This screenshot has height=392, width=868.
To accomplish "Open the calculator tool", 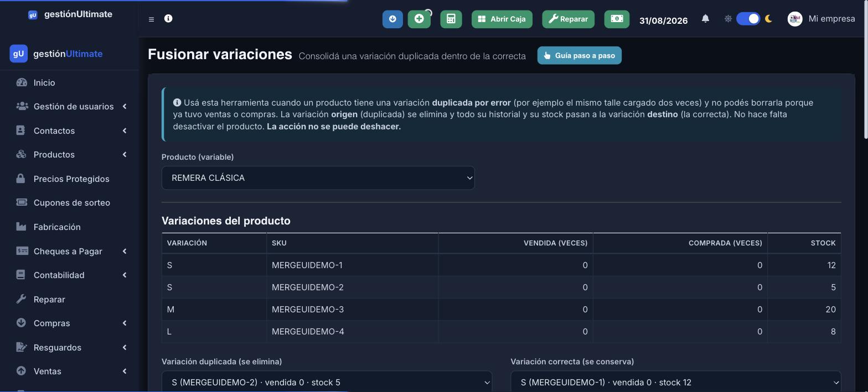I will point(451,19).
